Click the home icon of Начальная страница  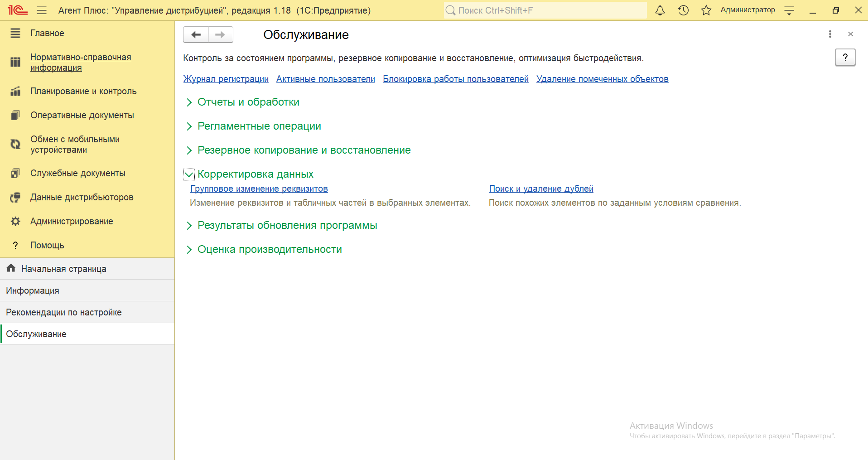pyautogui.click(x=11, y=268)
